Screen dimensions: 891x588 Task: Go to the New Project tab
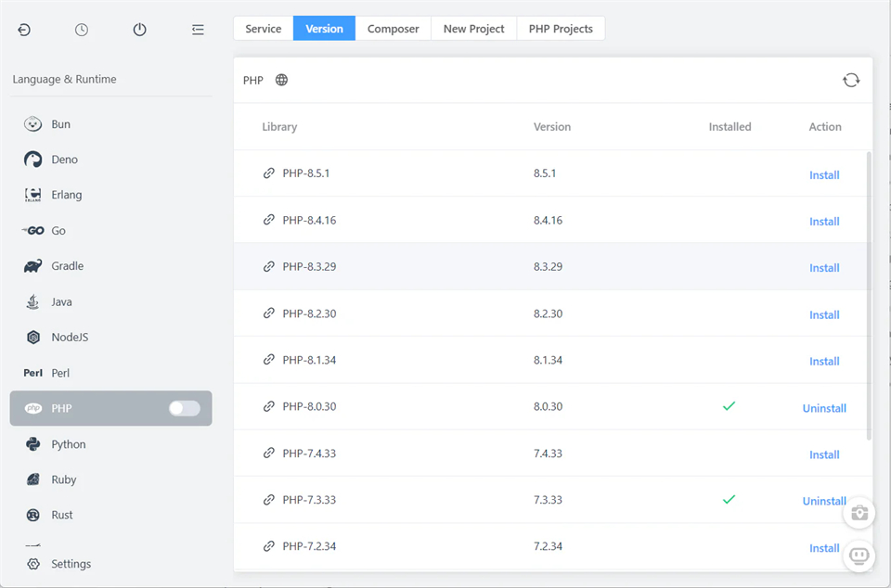(473, 29)
